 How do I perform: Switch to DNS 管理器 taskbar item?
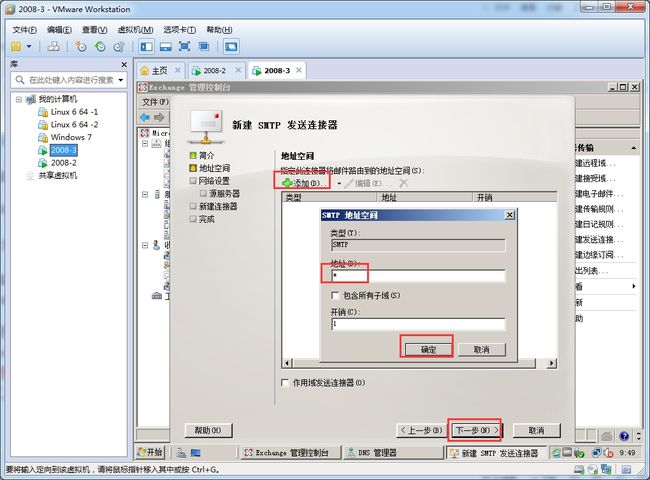tap(392, 453)
